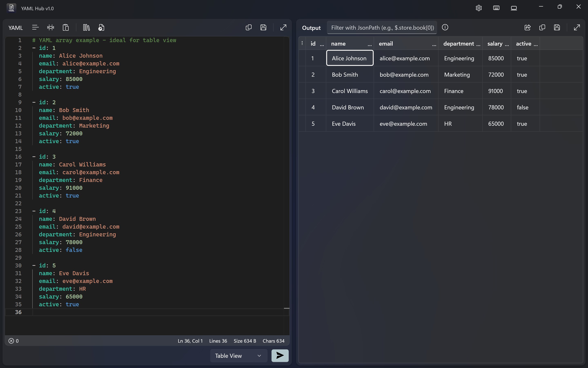Select the Bob Smith cell
The width and height of the screenshot is (588, 368).
(x=350, y=74)
